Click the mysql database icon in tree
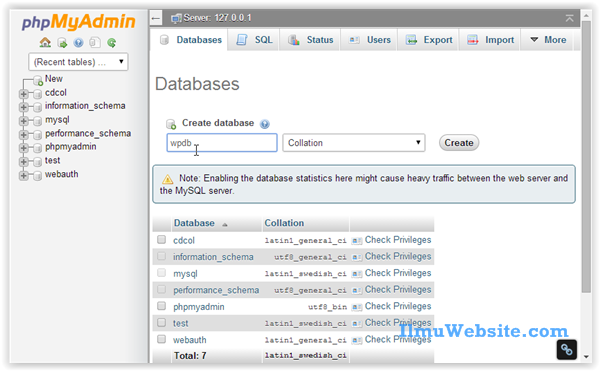This screenshot has height=371, width=600. 38,121
